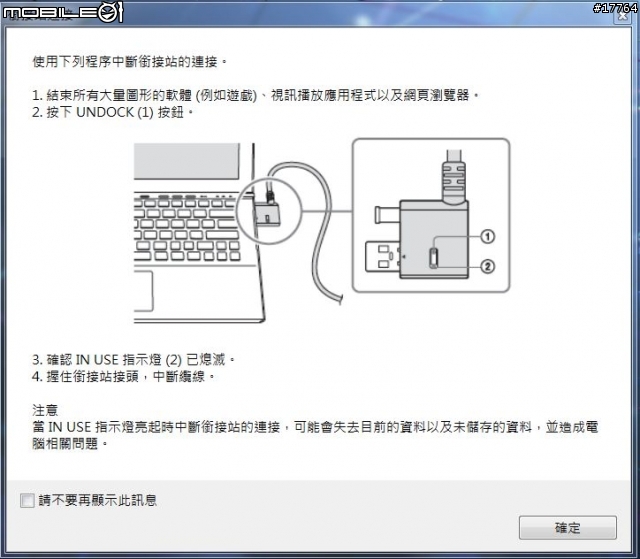Screen dimensions: 640x559
Task: Click the dialog title bar
Action: pyautogui.click(x=318, y=16)
